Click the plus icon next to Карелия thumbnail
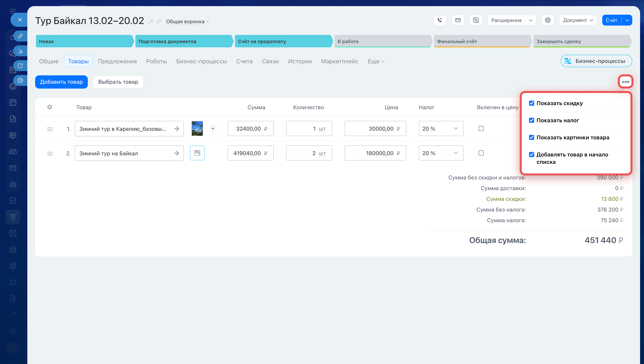 tap(213, 129)
